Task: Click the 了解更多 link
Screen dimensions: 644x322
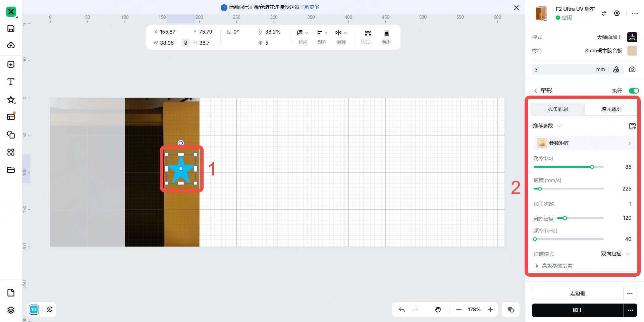Action: pyautogui.click(x=309, y=7)
